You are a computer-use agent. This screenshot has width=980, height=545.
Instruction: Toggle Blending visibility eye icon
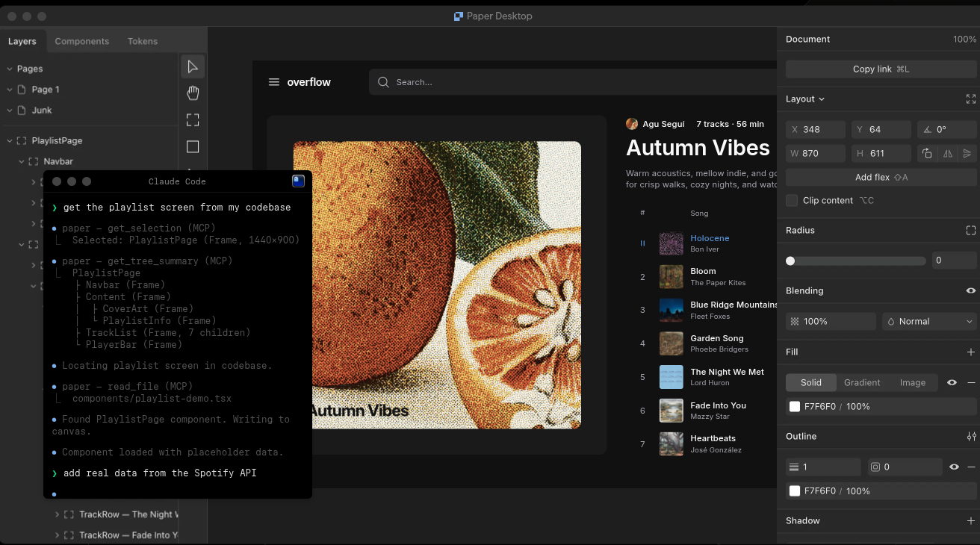(x=971, y=291)
